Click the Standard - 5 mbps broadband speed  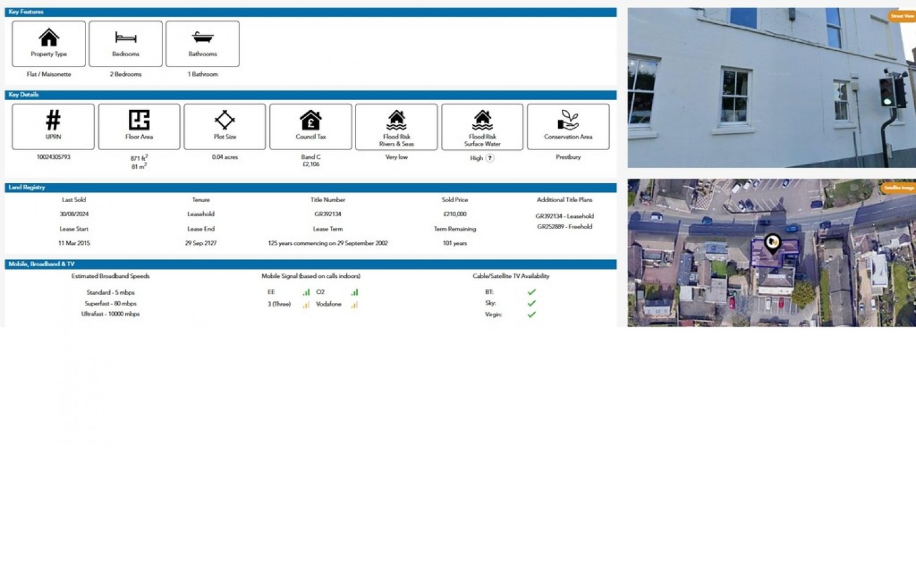(111, 292)
